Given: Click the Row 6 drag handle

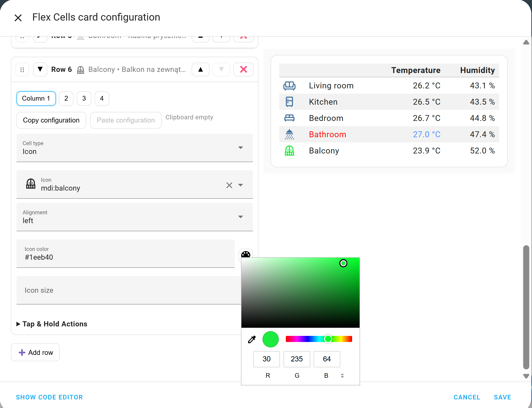Looking at the screenshot, I should tap(22, 70).
